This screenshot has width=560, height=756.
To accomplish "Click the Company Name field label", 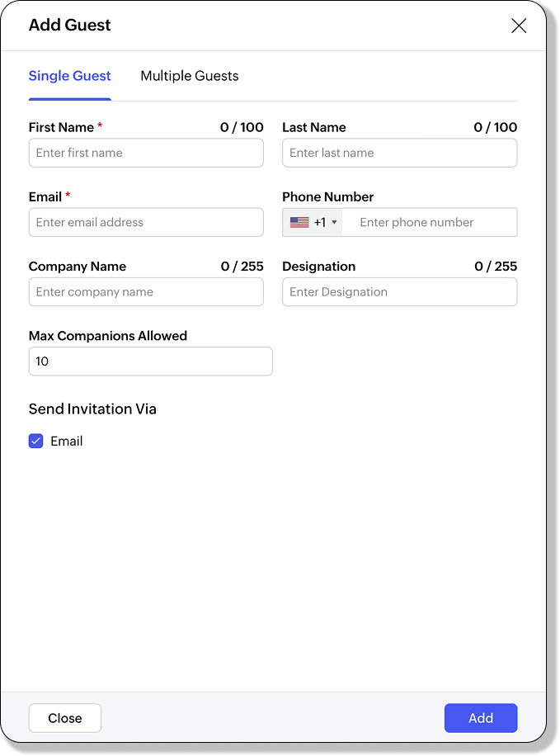I will tap(78, 266).
